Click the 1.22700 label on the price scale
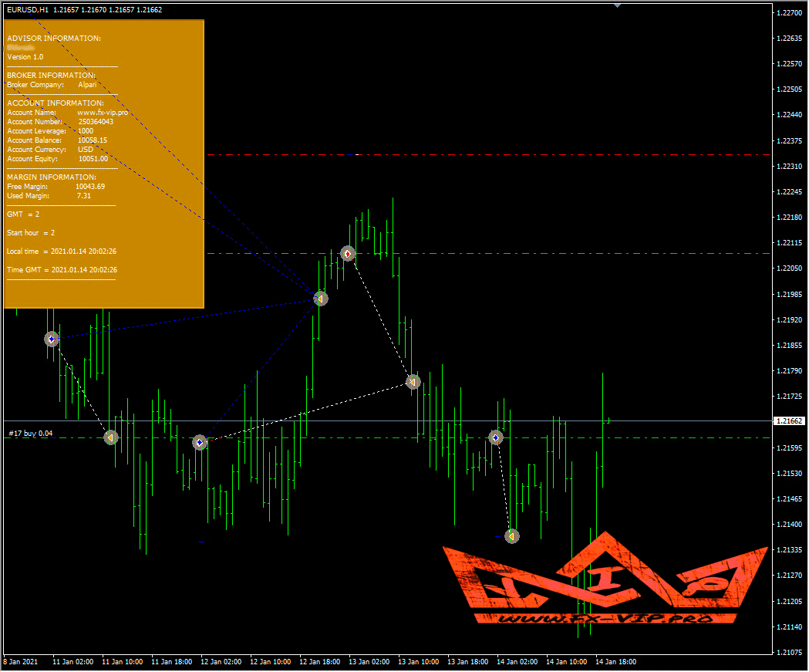This screenshot has height=672, width=809. pyautogui.click(x=790, y=13)
